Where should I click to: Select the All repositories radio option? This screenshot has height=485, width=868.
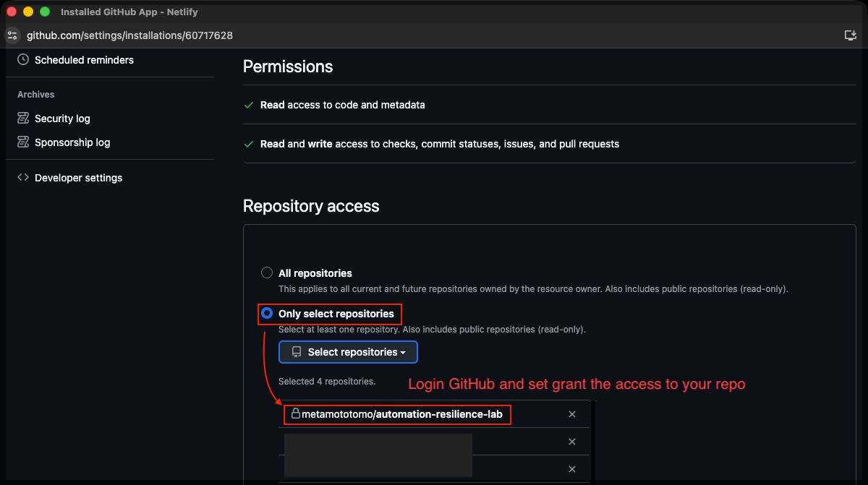pos(267,273)
